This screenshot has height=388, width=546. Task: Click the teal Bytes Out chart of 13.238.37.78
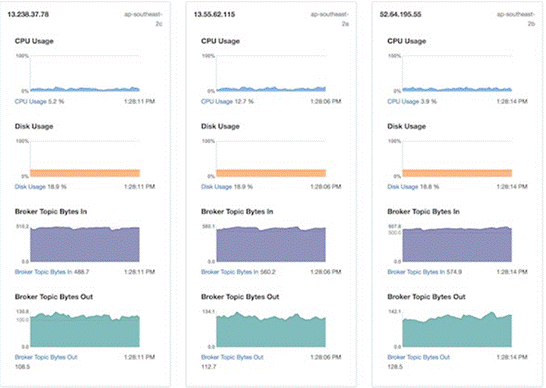(x=85, y=330)
